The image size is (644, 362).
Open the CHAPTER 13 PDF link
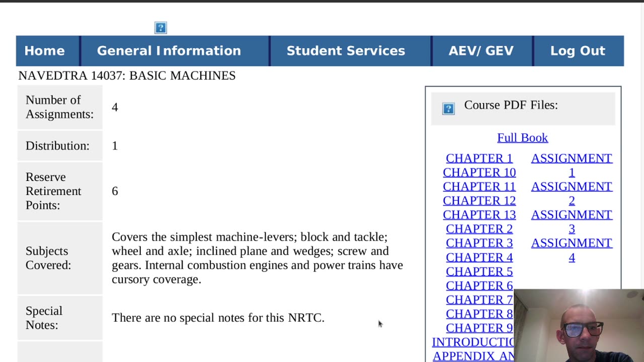point(479,215)
